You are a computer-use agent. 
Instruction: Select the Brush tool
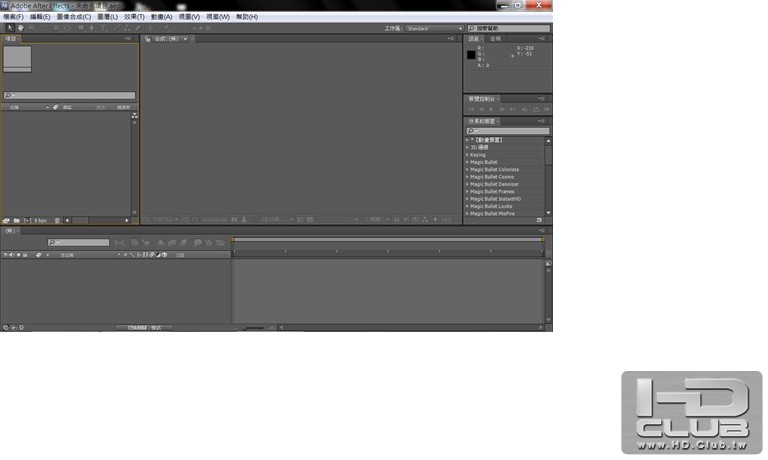(x=117, y=28)
